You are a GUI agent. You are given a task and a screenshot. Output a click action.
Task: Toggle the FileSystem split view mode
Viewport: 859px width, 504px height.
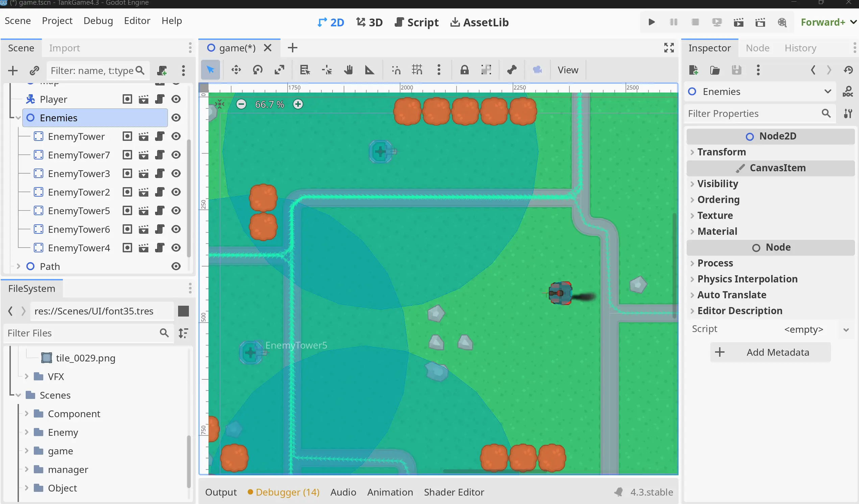[x=183, y=311]
